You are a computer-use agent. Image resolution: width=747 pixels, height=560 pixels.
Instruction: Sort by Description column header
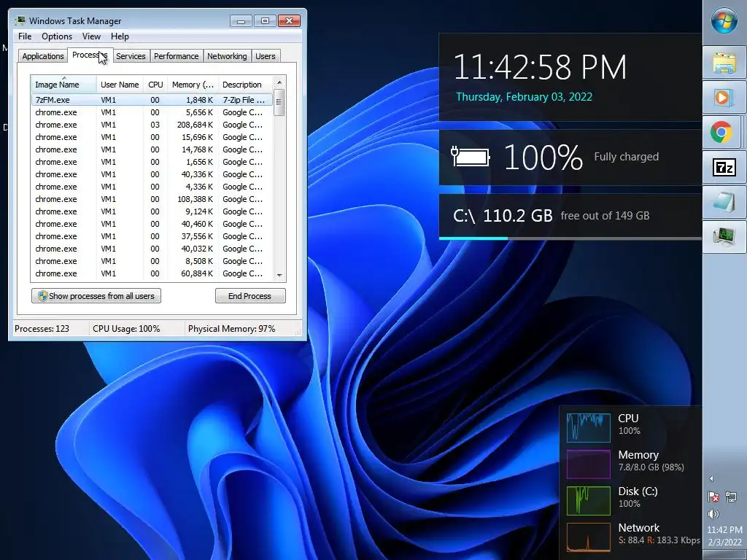pos(245,85)
